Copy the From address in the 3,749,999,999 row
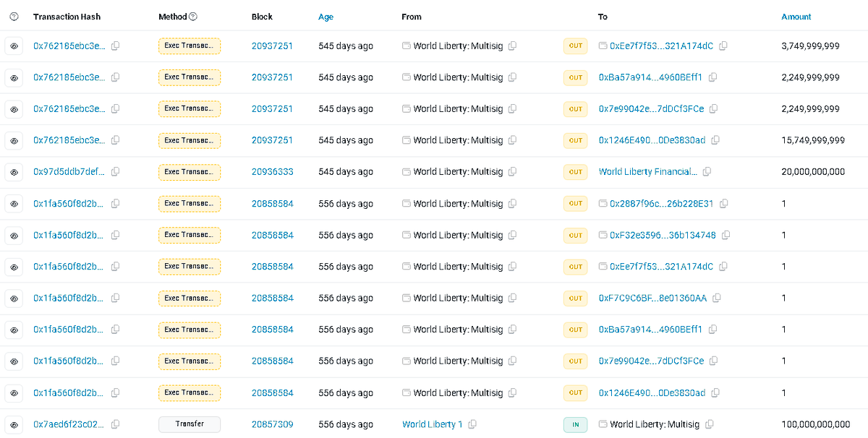This screenshot has height=438, width=868. click(513, 46)
